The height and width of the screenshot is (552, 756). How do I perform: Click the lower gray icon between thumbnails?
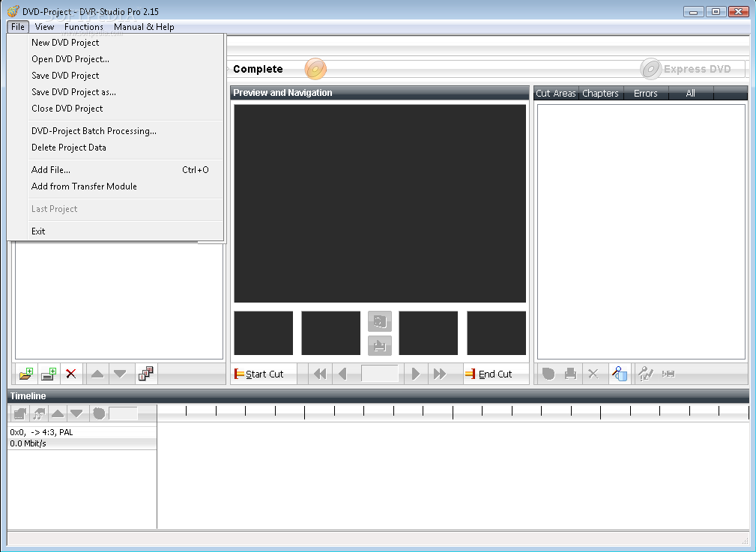click(x=379, y=345)
